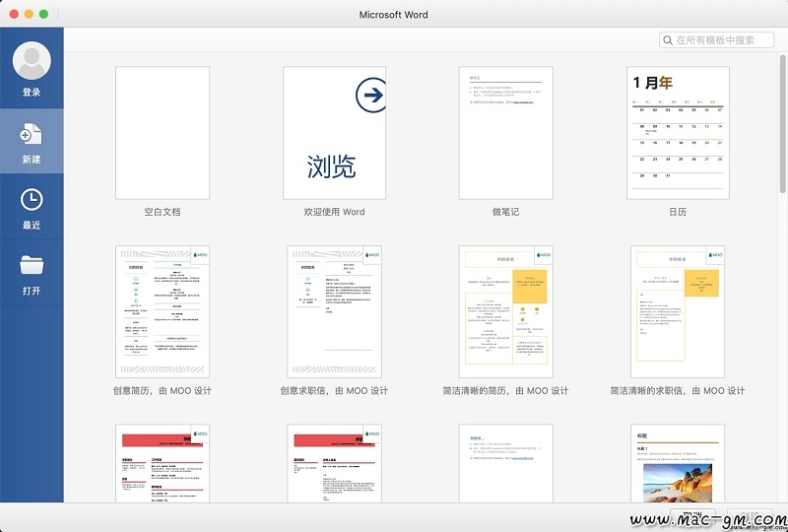
Task: Click the 登录 sign-in label
Action: (32, 92)
